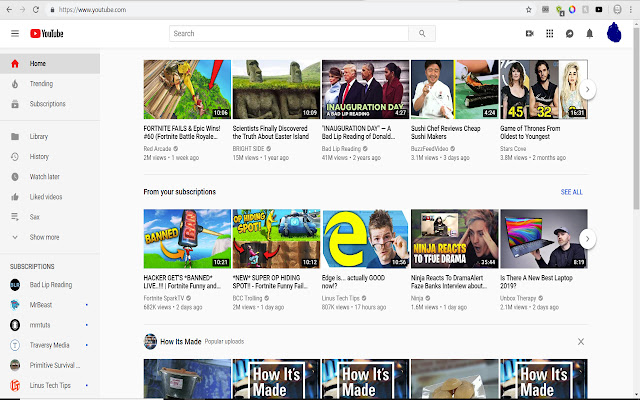Open the Linus Tech Tips subscription
Image resolution: width=640 pixels, height=400 pixels.
[50, 385]
